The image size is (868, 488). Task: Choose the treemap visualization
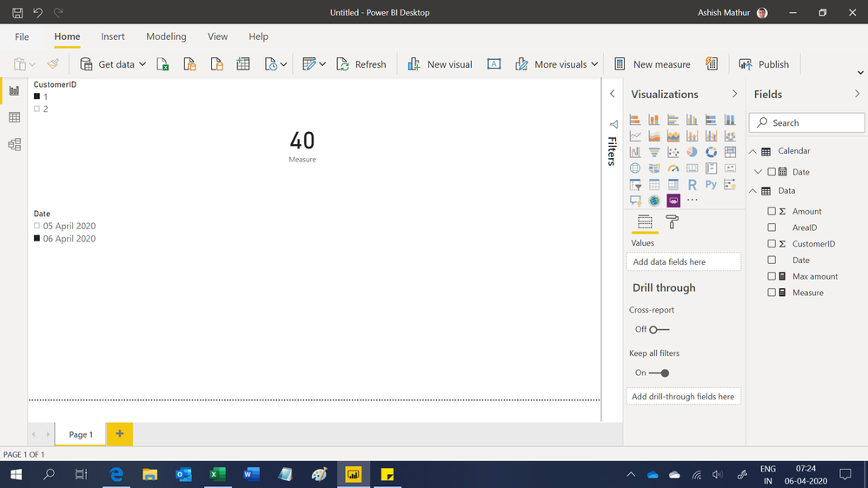tap(730, 152)
